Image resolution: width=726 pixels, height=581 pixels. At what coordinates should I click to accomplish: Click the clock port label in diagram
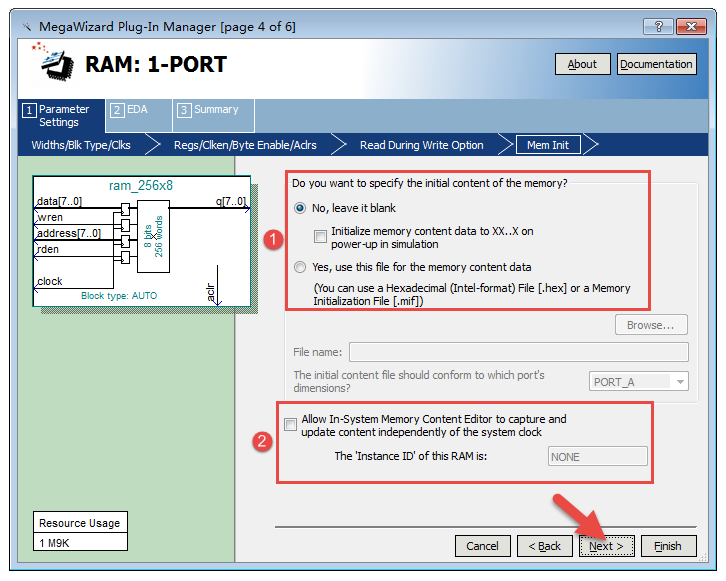point(50,281)
